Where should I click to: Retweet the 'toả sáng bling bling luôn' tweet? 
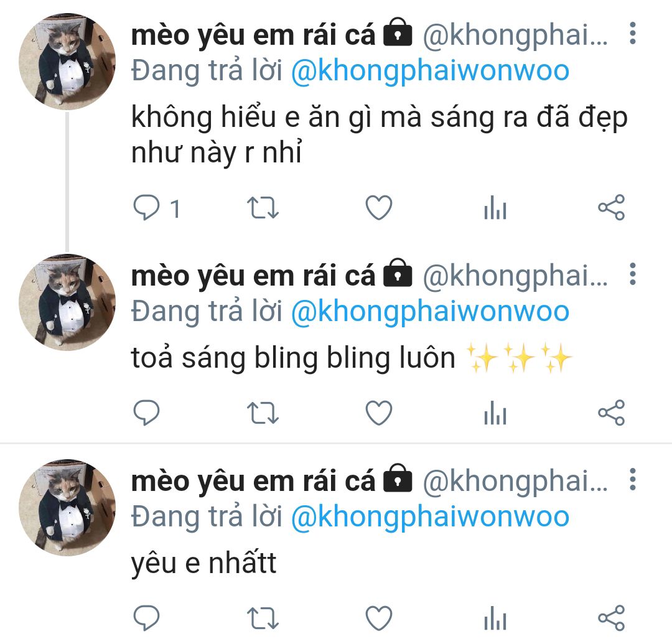(263, 413)
